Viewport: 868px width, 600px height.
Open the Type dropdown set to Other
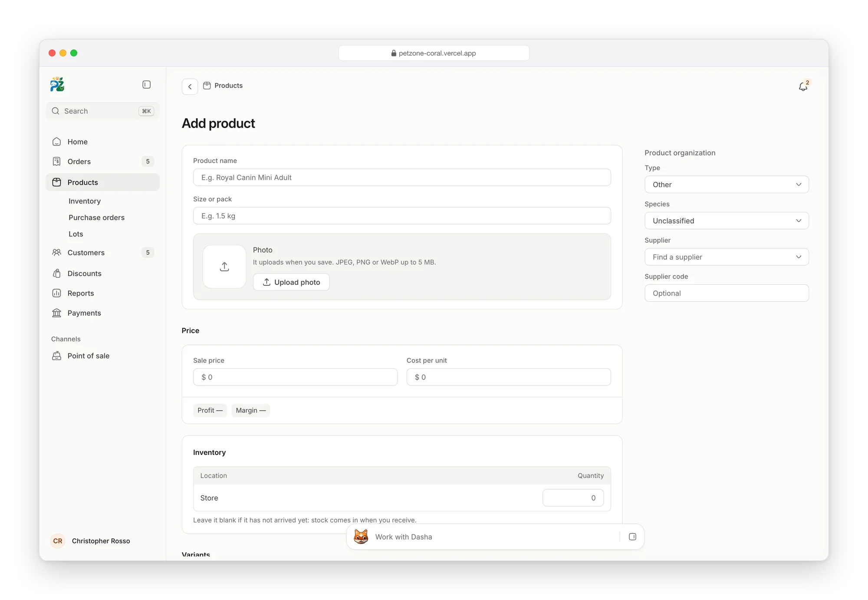point(727,185)
